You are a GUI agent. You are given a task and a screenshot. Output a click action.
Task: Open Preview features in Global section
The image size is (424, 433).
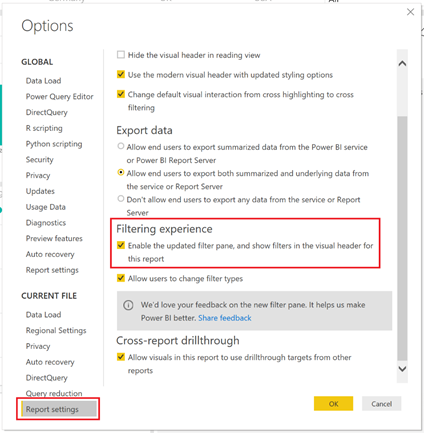(x=54, y=238)
